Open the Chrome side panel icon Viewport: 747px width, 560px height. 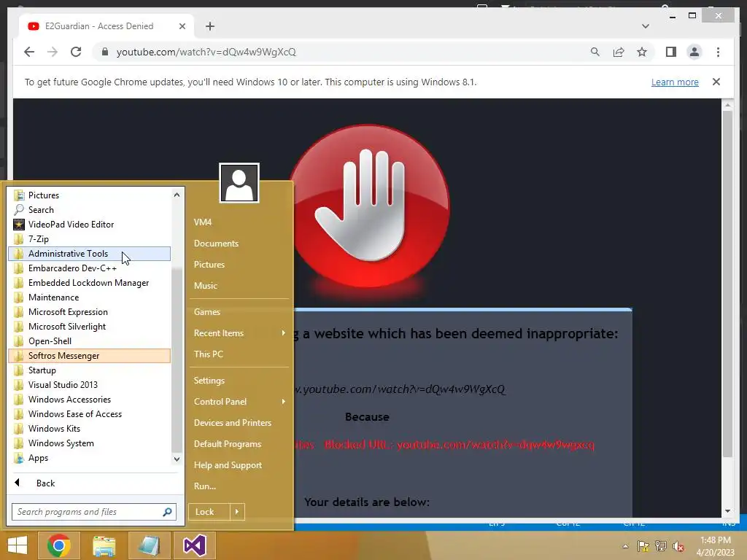pyautogui.click(x=671, y=52)
